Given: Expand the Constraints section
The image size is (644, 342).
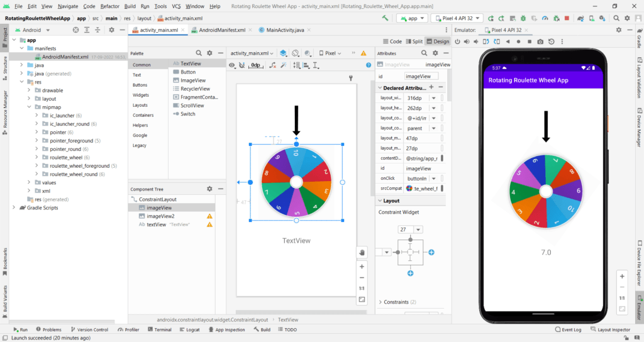Looking at the screenshot, I should 380,302.
